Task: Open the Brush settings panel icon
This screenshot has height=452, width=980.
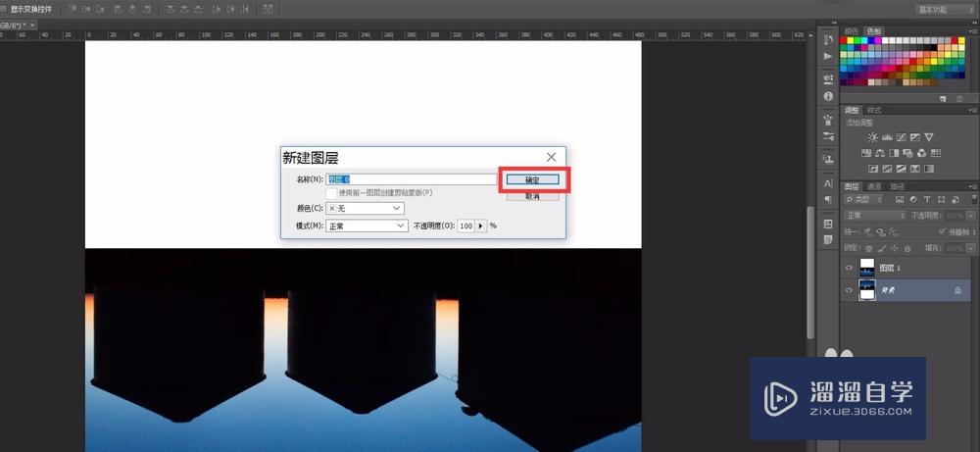Action: pyautogui.click(x=829, y=135)
